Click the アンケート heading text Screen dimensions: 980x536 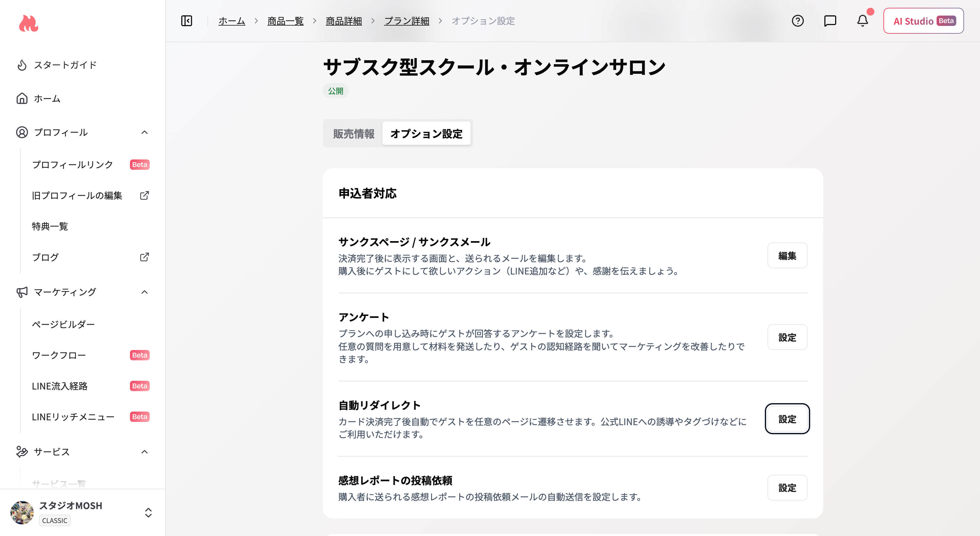pyautogui.click(x=364, y=317)
